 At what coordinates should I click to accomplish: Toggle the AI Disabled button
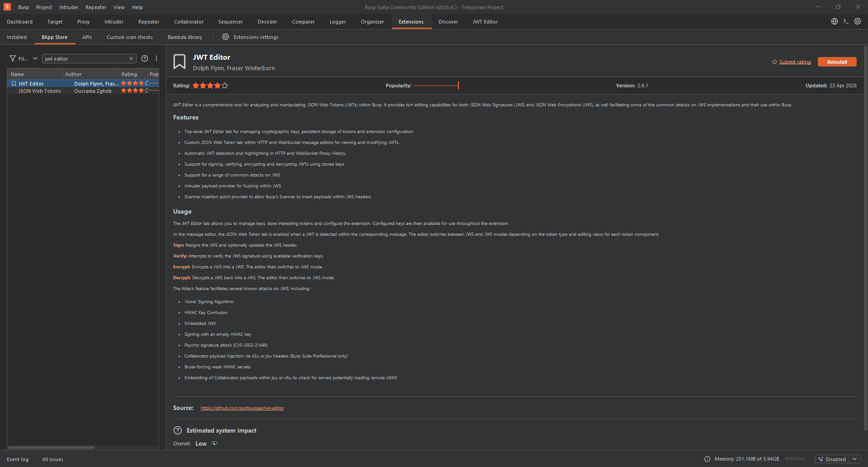(832, 459)
